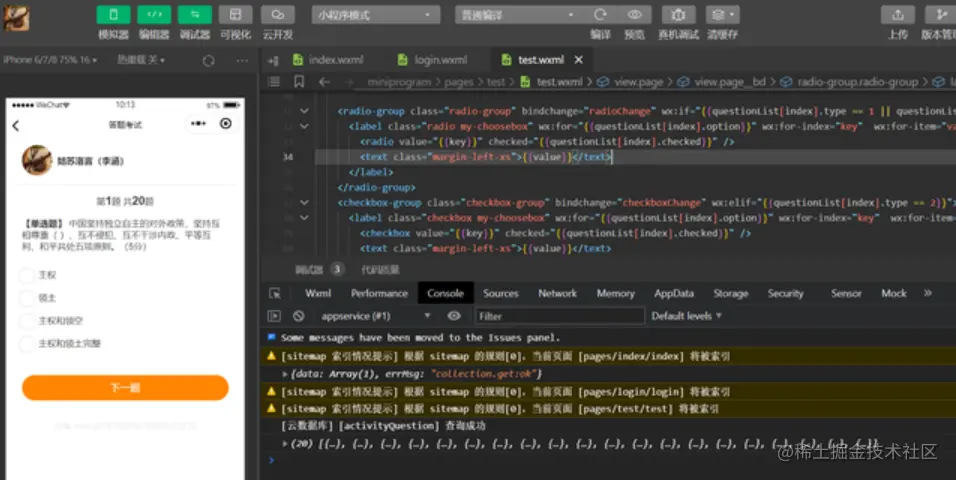Select the radio option 领土

[x=27, y=298]
